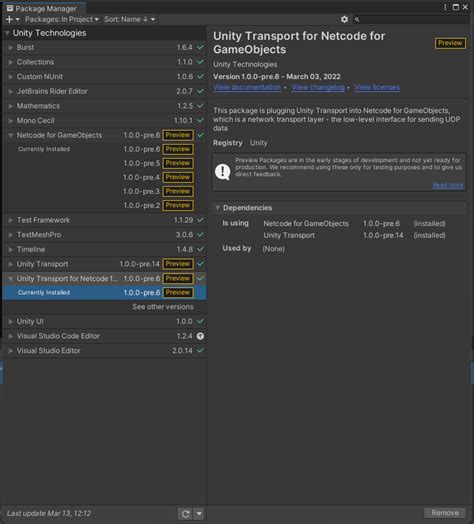
Task: Collapse Netcode for GameObjects versions
Action: click(11, 135)
